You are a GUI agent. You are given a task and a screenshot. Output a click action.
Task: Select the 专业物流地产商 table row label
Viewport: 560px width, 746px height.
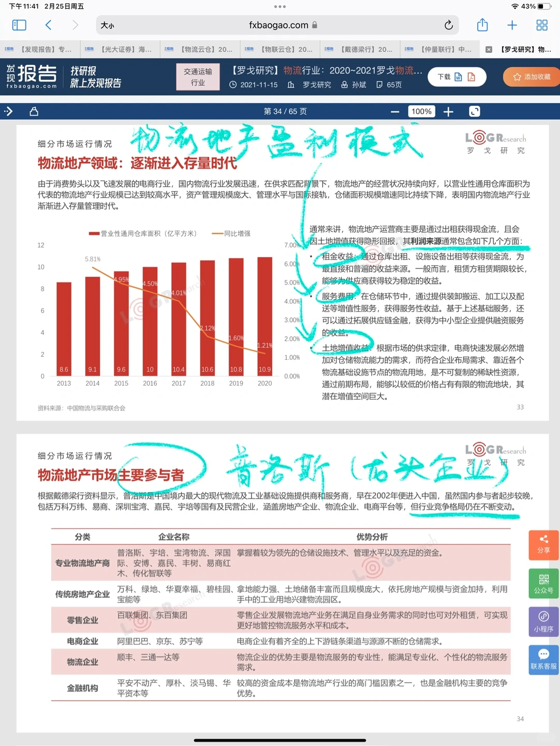click(x=82, y=563)
